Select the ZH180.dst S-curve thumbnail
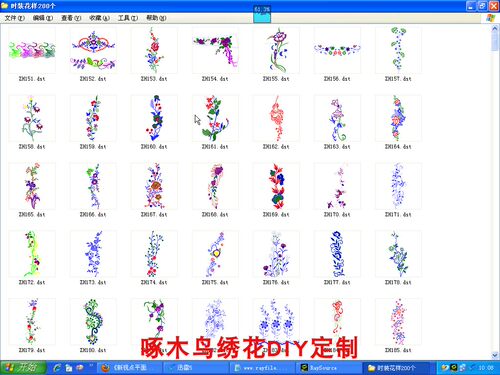This screenshot has width=500, height=375. point(93,322)
